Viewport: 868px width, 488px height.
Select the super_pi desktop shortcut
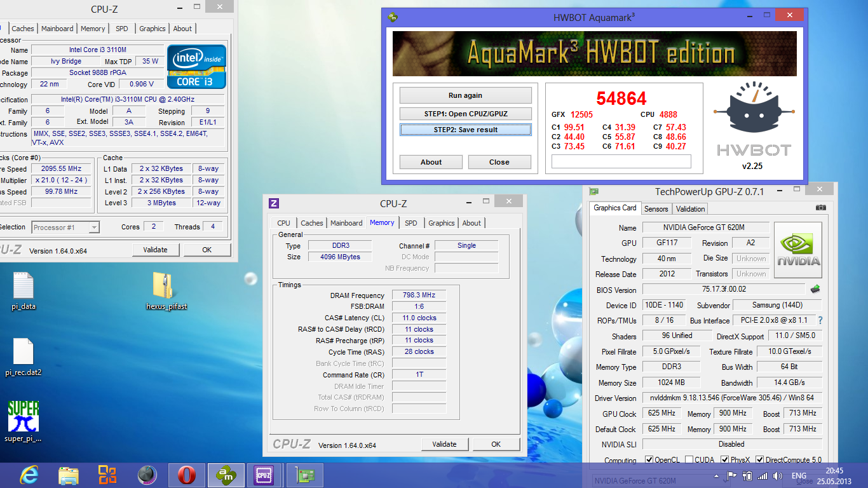click(x=24, y=421)
